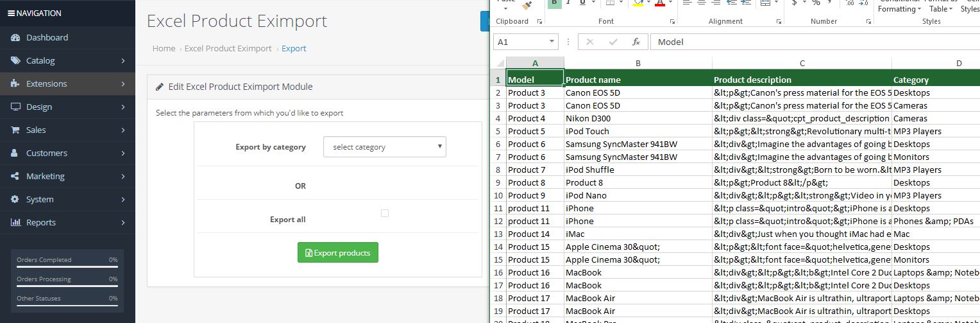This screenshot has height=323, width=980.
Task: Open Conditional Formatting dropdown
Action: point(899,8)
